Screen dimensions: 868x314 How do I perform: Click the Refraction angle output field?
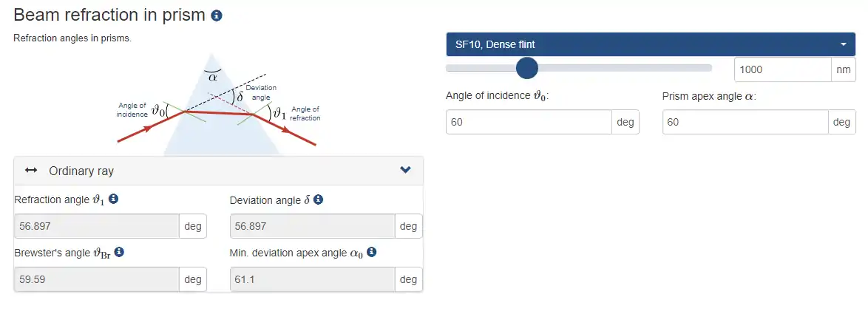click(x=97, y=226)
